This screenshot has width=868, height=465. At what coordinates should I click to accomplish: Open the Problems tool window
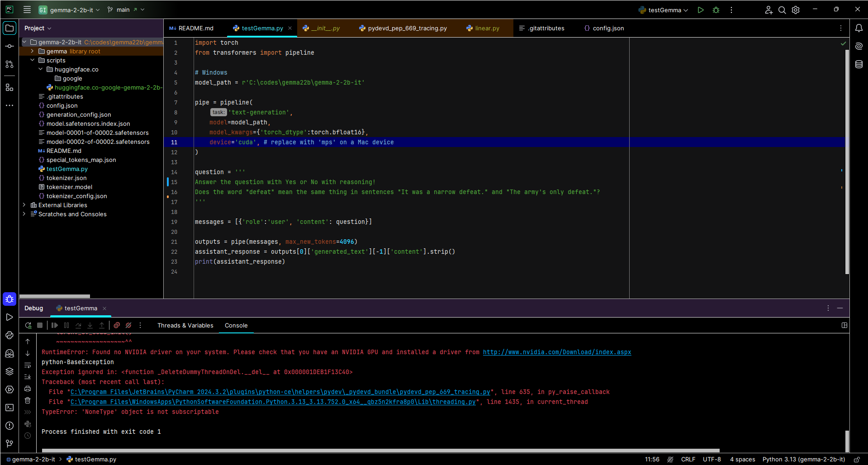pyautogui.click(x=9, y=426)
